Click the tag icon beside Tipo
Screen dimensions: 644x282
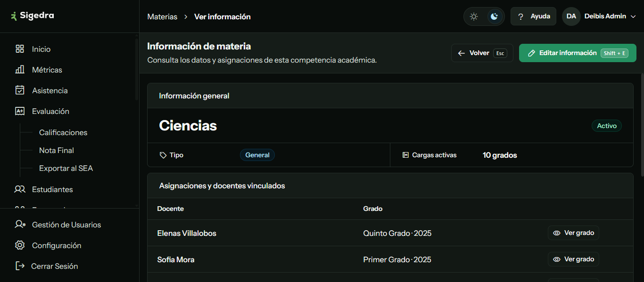(x=163, y=155)
